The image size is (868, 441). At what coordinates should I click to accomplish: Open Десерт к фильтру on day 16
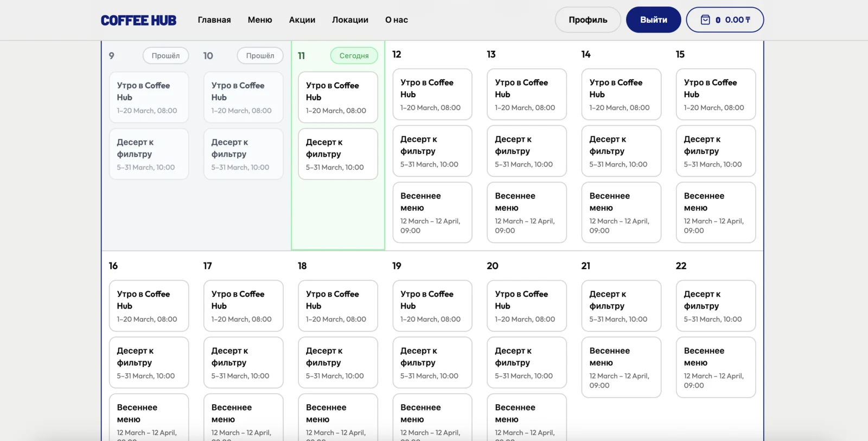tap(149, 362)
